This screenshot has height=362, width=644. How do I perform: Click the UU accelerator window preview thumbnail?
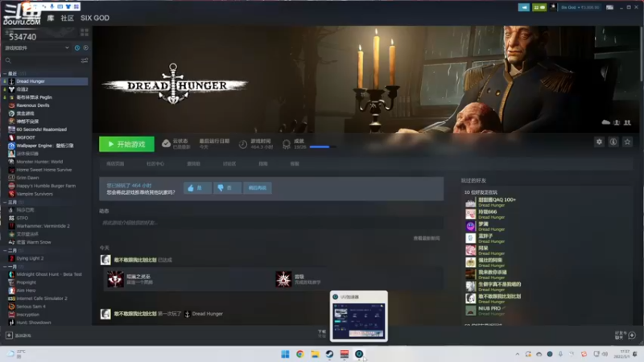[x=358, y=320]
